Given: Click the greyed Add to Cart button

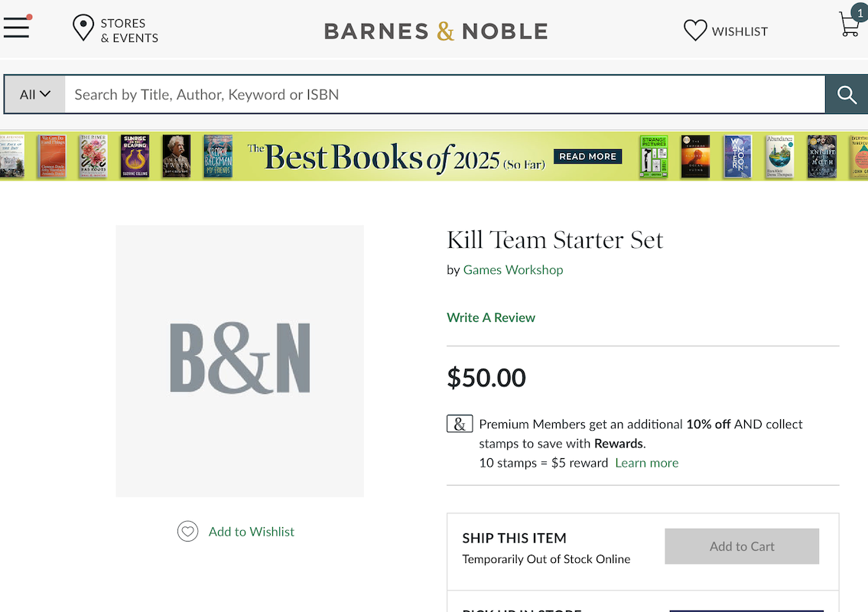Looking at the screenshot, I should [742, 546].
